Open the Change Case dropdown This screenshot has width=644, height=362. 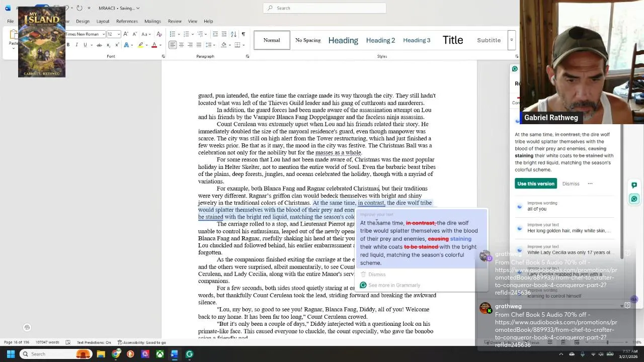pyautogui.click(x=146, y=34)
